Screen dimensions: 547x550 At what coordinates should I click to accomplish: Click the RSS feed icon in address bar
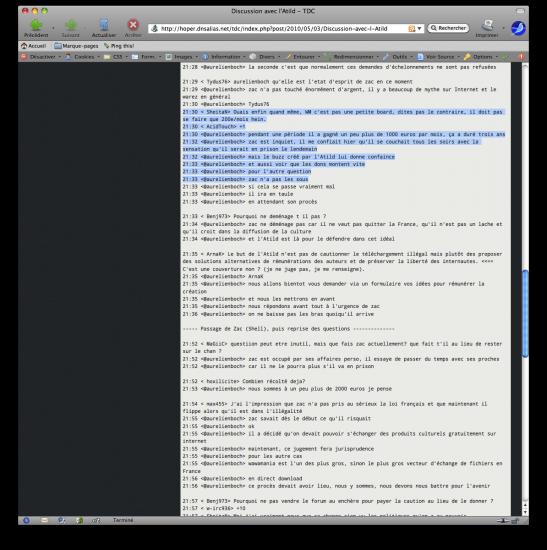coord(412,28)
